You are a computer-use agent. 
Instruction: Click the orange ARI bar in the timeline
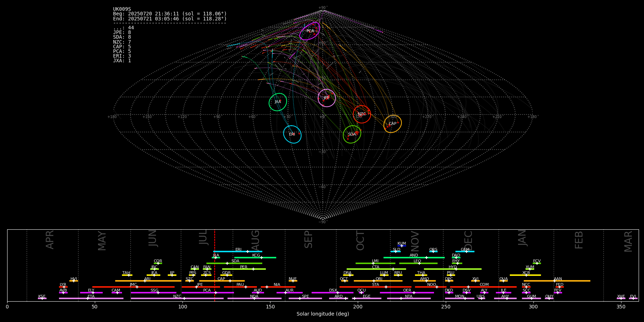point(148,281)
